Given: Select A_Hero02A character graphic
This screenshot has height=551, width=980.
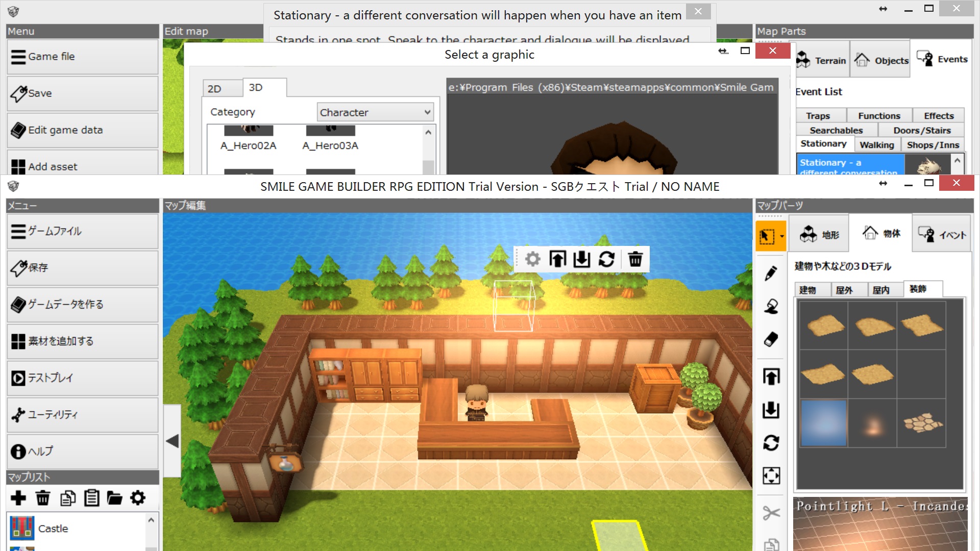Looking at the screenshot, I should (x=249, y=139).
